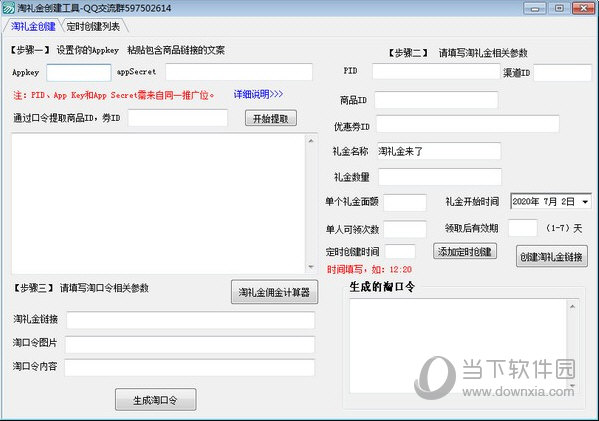Click up arrow of copywriting area scrollbar
The width and height of the screenshot is (599, 421).
click(311, 141)
